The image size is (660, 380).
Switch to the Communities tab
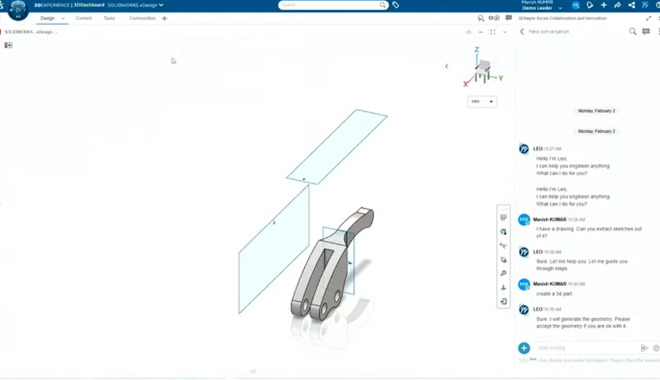coord(142,18)
